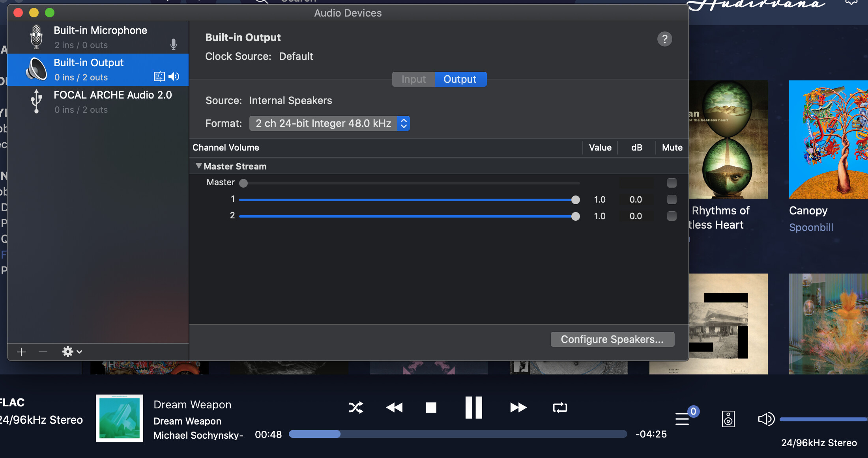Enable shuffle mode
868x458 pixels.
356,408
